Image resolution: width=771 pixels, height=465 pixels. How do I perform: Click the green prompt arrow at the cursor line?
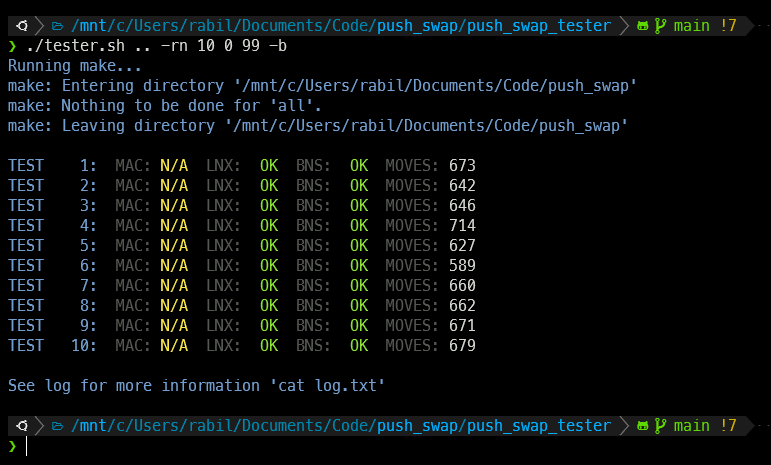[12, 446]
